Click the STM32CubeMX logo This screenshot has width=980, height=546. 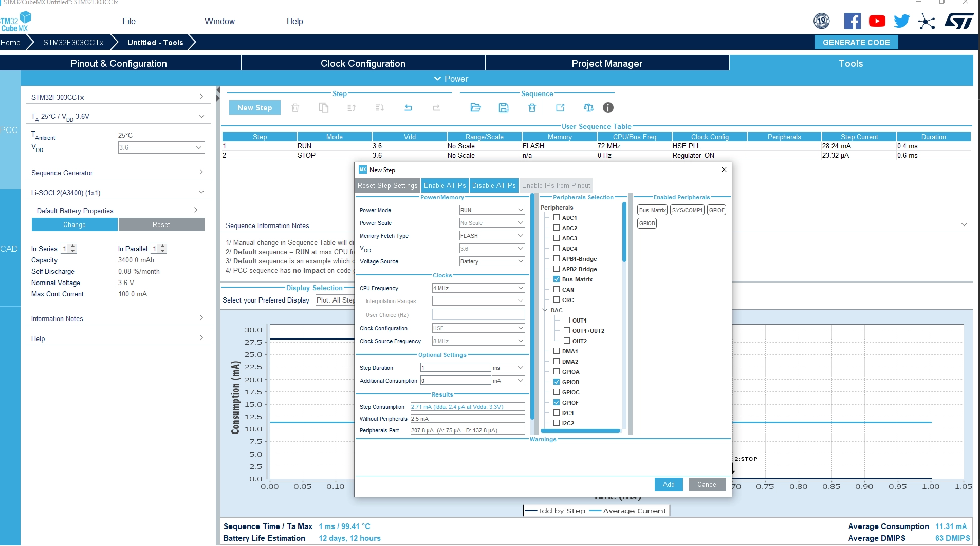[x=16, y=22]
